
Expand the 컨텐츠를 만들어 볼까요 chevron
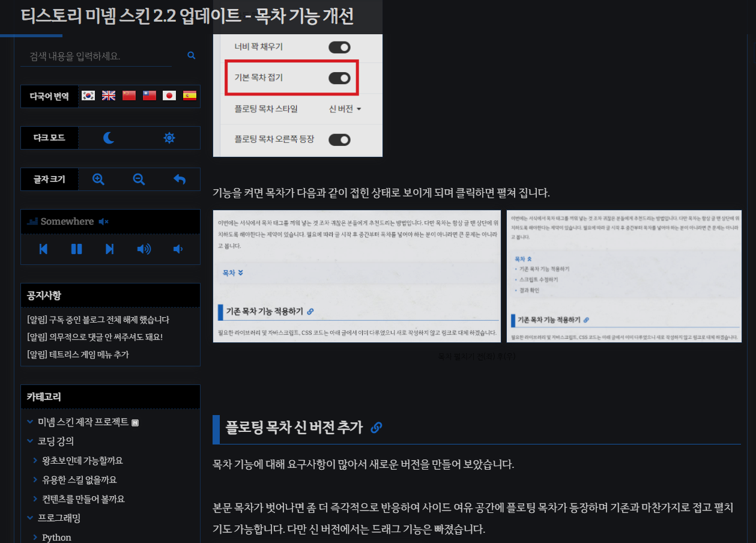[x=35, y=499]
